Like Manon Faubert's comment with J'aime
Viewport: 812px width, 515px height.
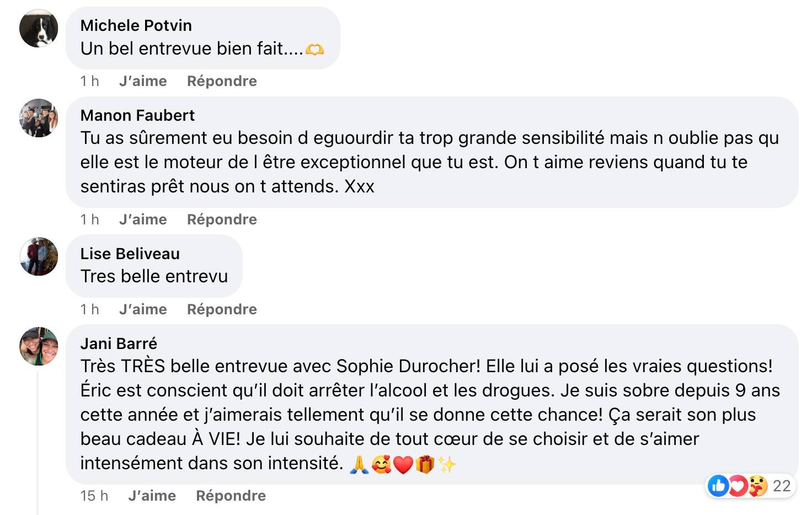pos(143,219)
